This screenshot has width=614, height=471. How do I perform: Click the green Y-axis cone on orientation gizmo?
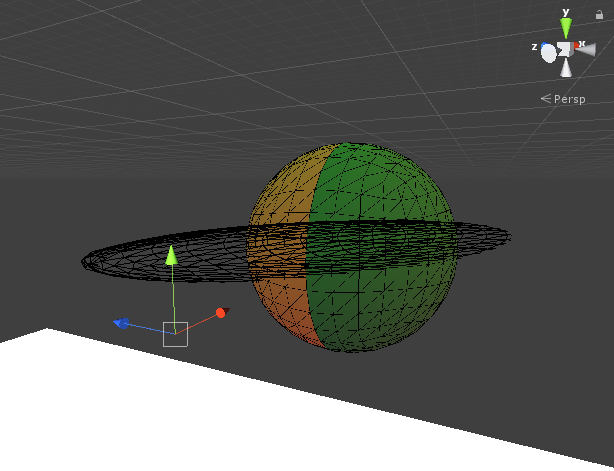(x=566, y=29)
